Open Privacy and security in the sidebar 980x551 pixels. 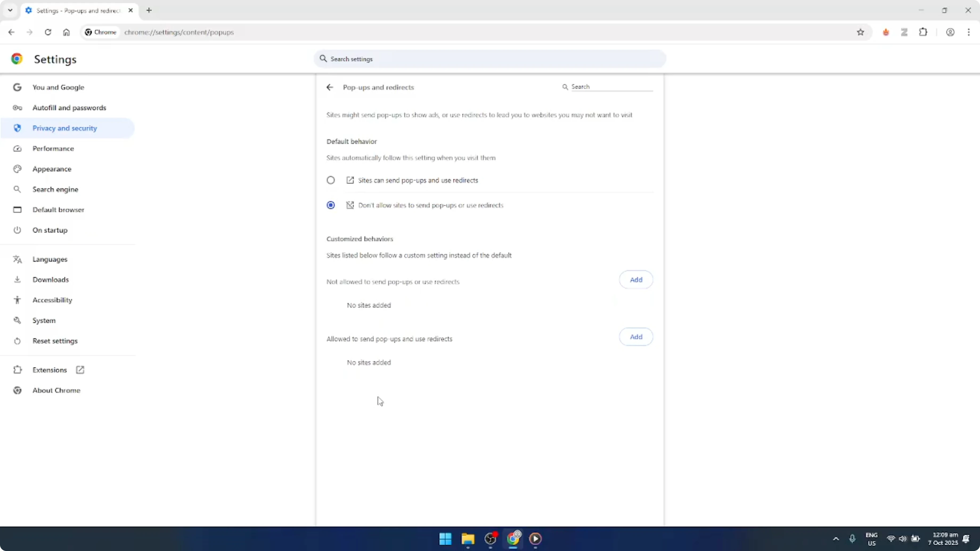65,128
